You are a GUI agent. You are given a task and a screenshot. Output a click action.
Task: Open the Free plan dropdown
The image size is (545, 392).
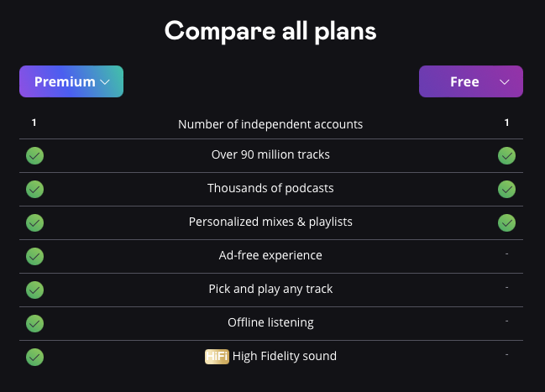pyautogui.click(x=470, y=81)
